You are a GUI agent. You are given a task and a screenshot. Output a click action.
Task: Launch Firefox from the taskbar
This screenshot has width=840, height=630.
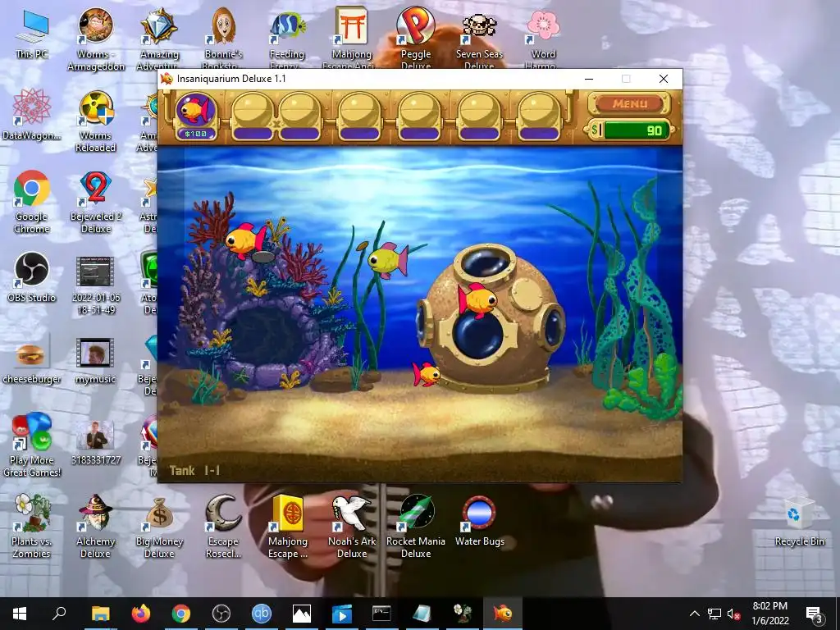click(x=141, y=614)
